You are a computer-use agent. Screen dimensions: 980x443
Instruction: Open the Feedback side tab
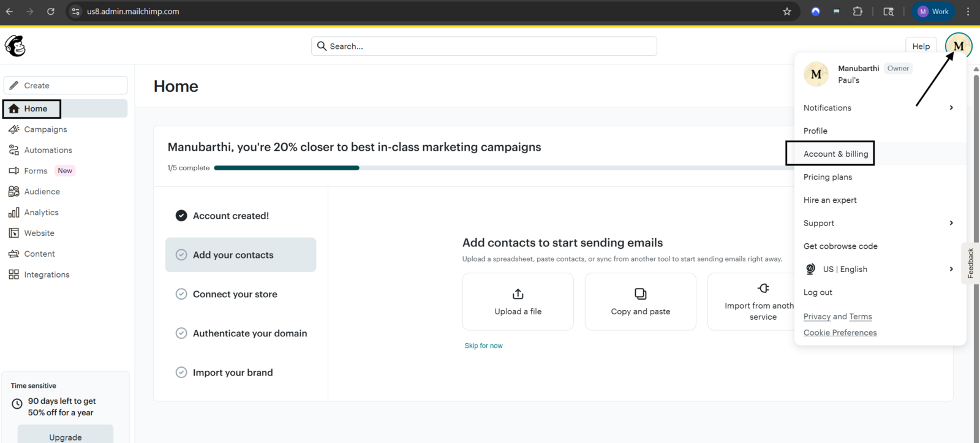970,263
